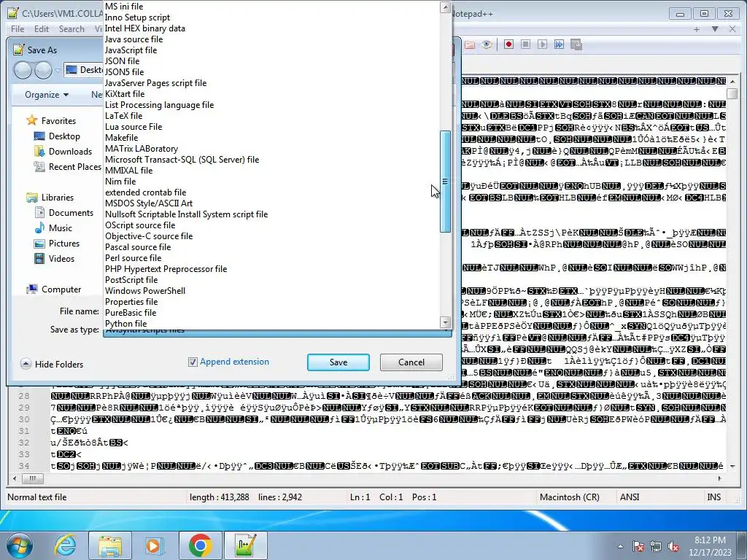Choose 'JSON file' from the type list
The image size is (747, 560).
pyautogui.click(x=123, y=61)
